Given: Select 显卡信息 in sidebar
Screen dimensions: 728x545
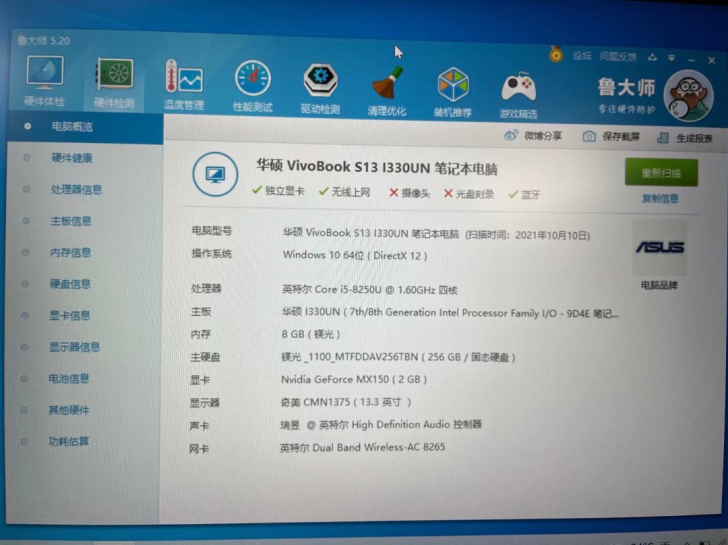Looking at the screenshot, I should pos(70,316).
